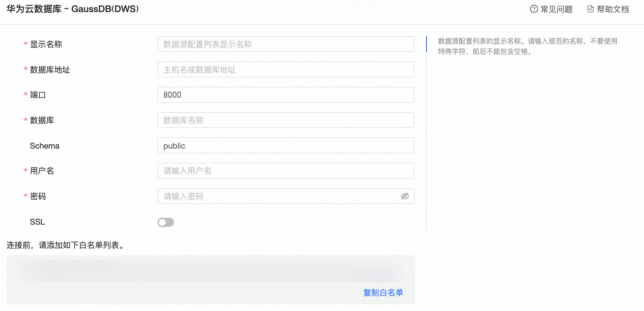
Task: Click the question mark icon for 常见问题
Action: 534,9
